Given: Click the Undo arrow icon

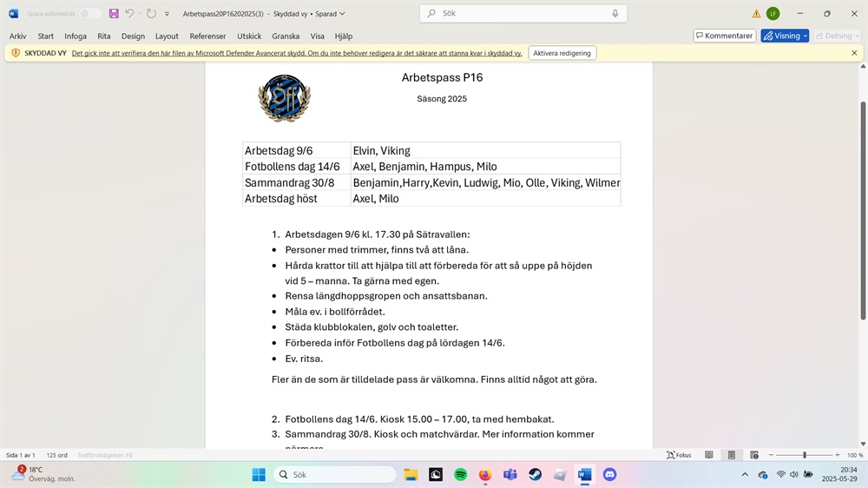Looking at the screenshot, I should (x=129, y=14).
